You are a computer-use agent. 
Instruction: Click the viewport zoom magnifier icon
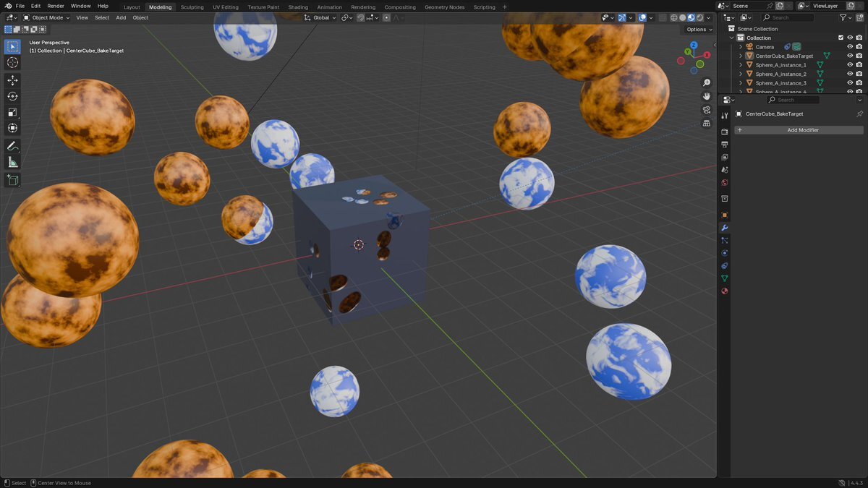click(707, 82)
